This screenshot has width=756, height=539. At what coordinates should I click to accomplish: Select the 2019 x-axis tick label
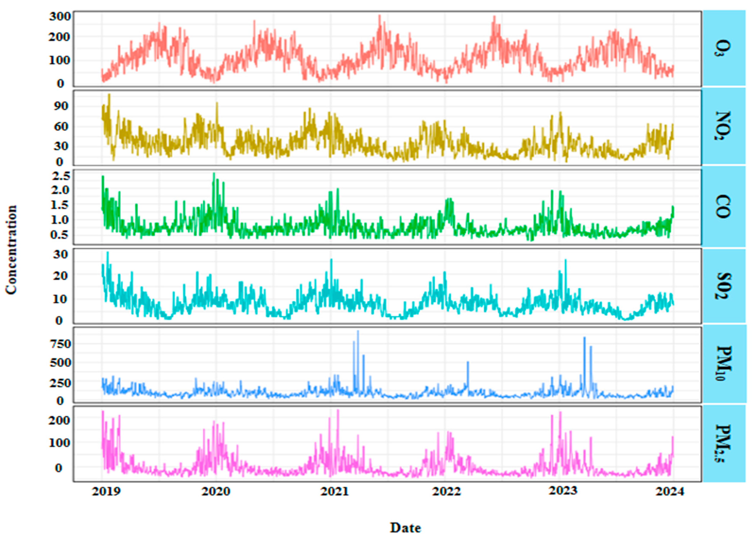[x=106, y=492]
